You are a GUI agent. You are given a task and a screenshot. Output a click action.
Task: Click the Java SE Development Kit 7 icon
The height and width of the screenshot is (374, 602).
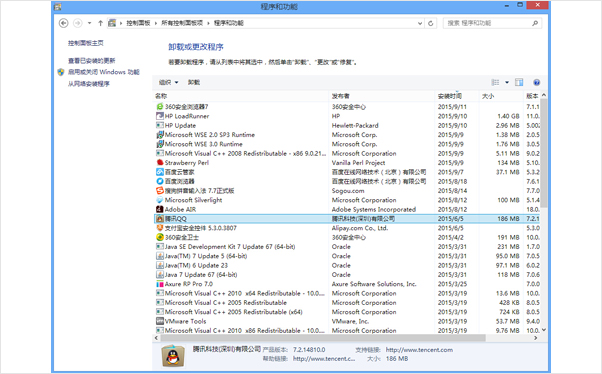tap(160, 247)
